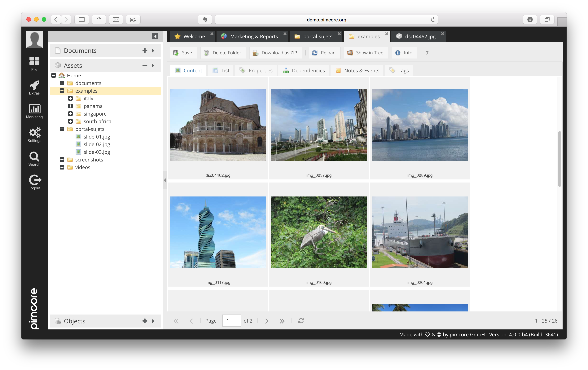Reload the examples folder
Viewport: 588px width, 370px height.
324,53
